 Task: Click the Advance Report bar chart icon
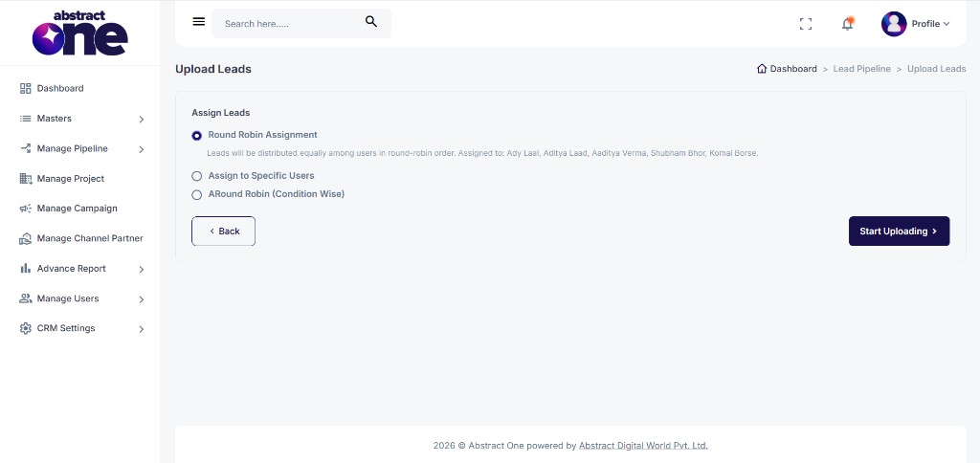[x=26, y=268]
